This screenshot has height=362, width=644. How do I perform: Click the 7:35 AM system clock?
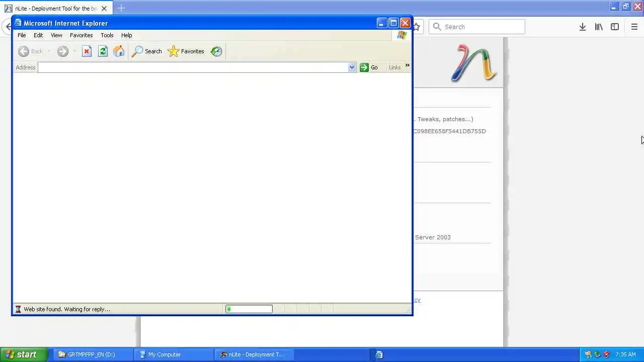(x=625, y=354)
